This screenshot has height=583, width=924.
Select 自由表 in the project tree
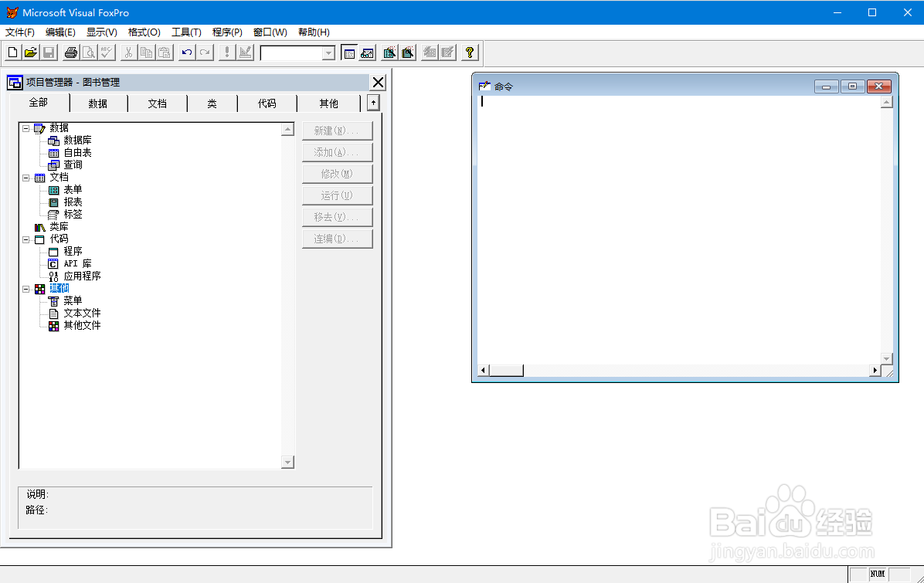(x=77, y=153)
